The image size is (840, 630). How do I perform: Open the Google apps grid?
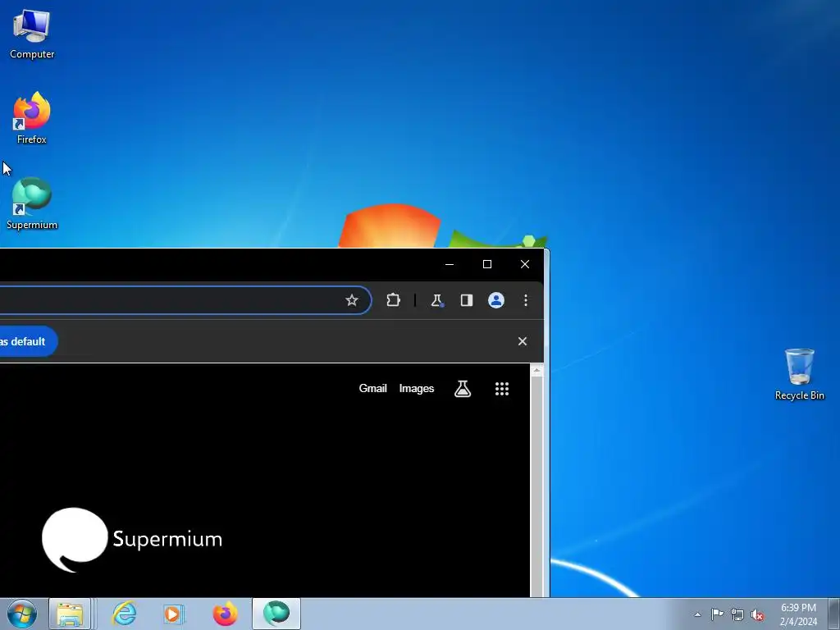coord(501,389)
